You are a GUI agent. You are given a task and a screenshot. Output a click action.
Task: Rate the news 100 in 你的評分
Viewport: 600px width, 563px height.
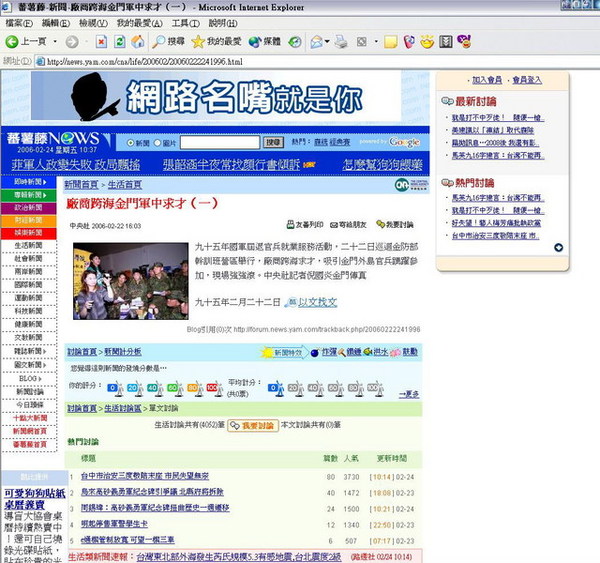(215, 388)
